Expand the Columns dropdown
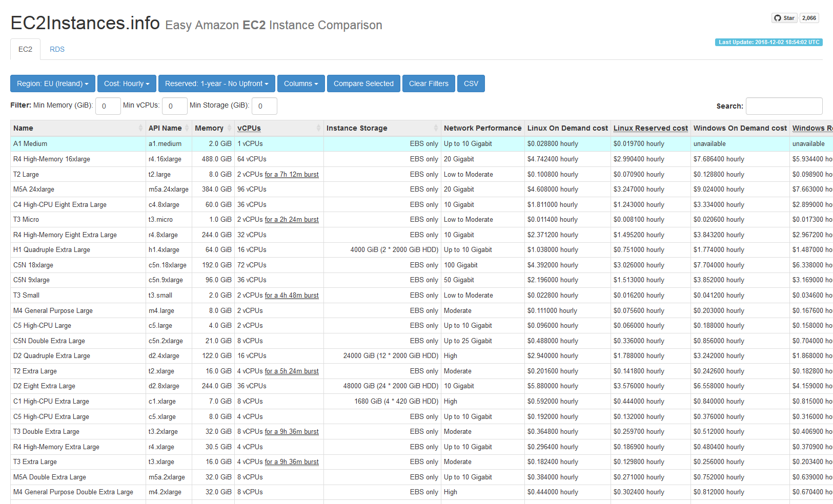 coord(301,83)
